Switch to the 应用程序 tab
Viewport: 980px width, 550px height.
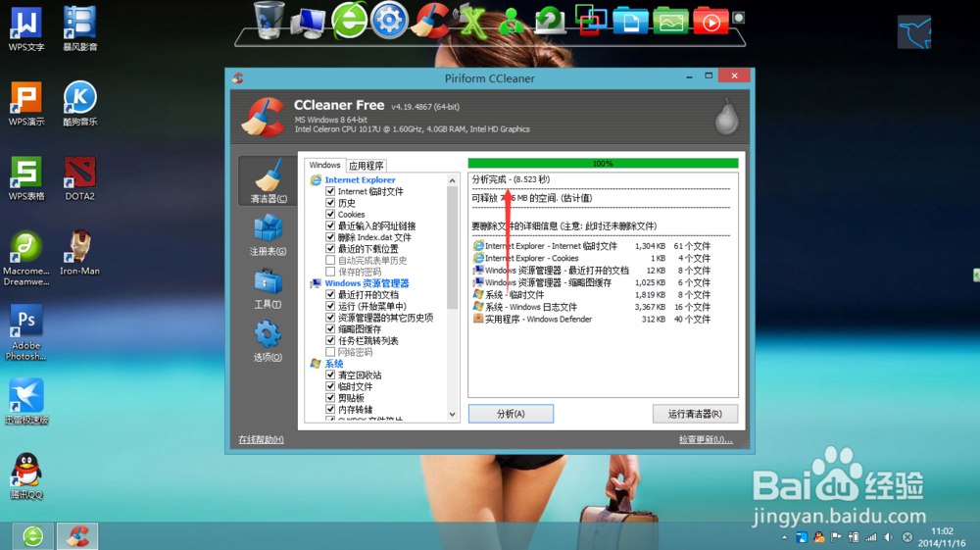pos(367,166)
